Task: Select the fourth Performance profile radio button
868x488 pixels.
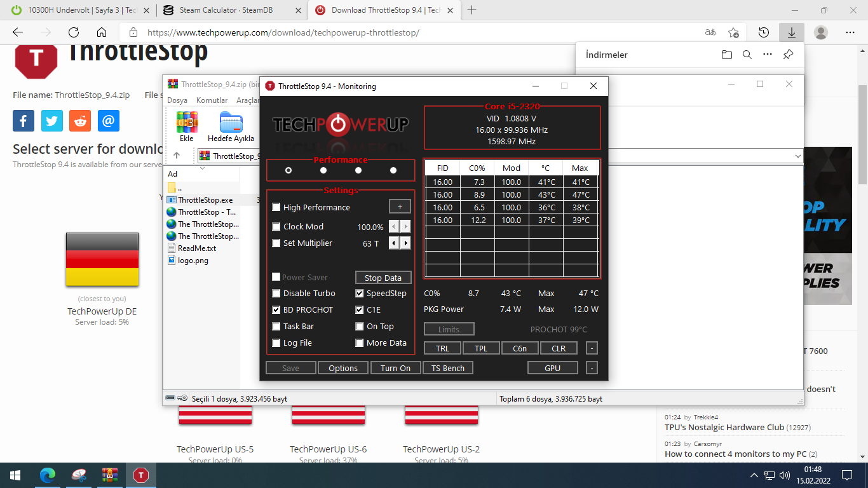Action: [393, 170]
